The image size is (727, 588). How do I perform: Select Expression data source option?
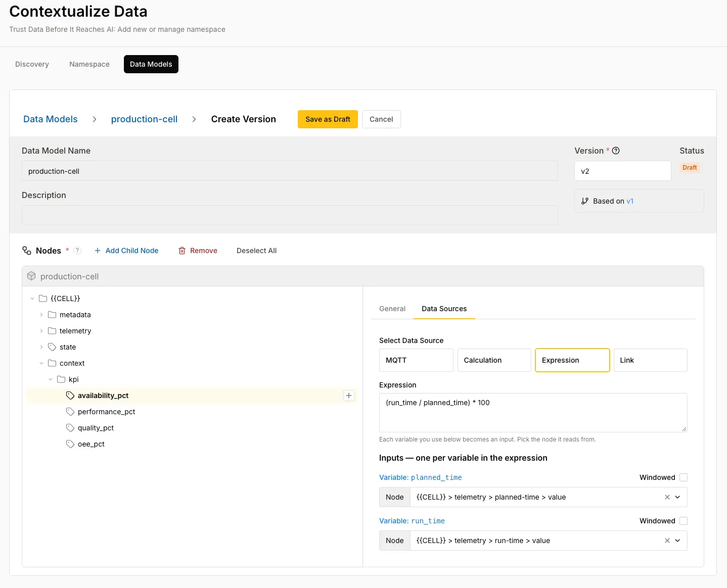(x=572, y=360)
